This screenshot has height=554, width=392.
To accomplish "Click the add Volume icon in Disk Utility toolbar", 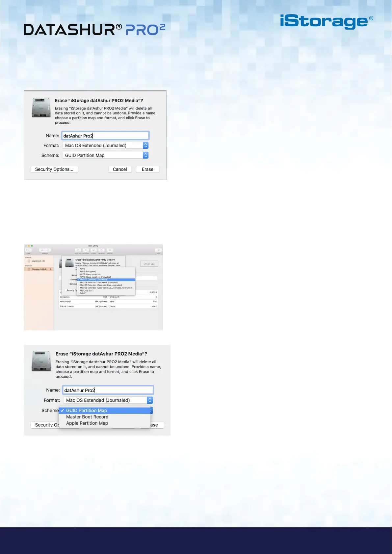I will pos(42,250).
